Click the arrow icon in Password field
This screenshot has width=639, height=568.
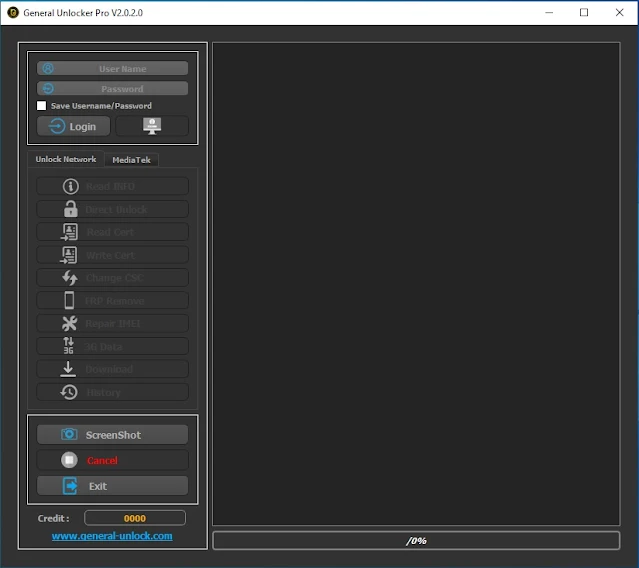(48, 88)
